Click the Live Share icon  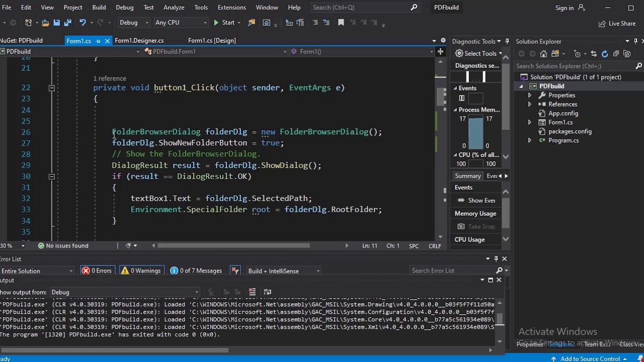pyautogui.click(x=602, y=24)
